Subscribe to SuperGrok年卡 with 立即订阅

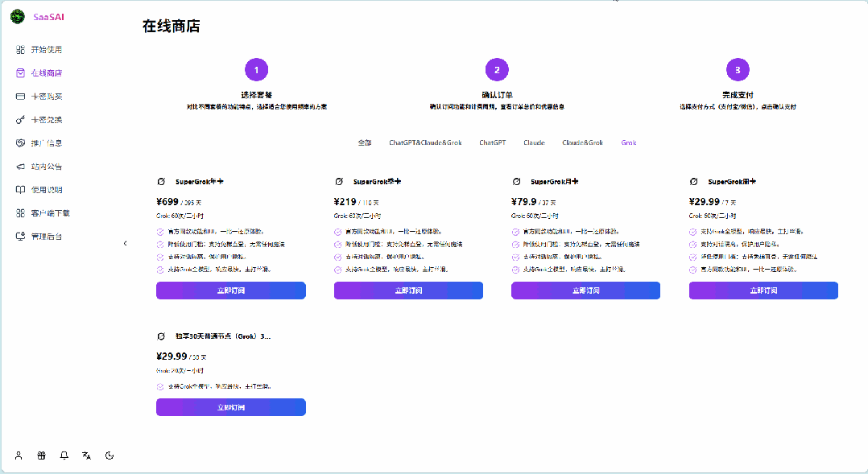click(231, 291)
